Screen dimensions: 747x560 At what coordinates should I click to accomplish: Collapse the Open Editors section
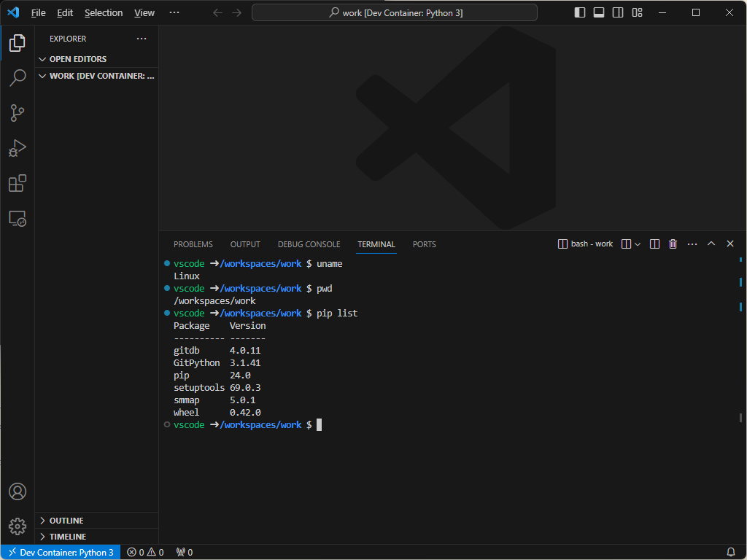97,59
